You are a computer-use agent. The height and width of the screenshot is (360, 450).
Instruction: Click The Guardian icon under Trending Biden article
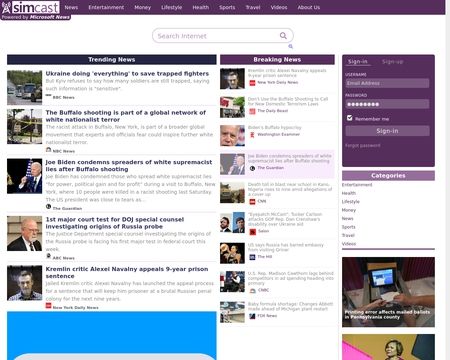pyautogui.click(x=49, y=207)
